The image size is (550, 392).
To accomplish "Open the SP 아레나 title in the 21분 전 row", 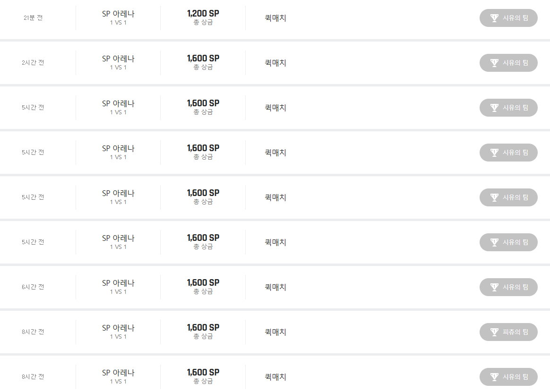I will 118,14.
